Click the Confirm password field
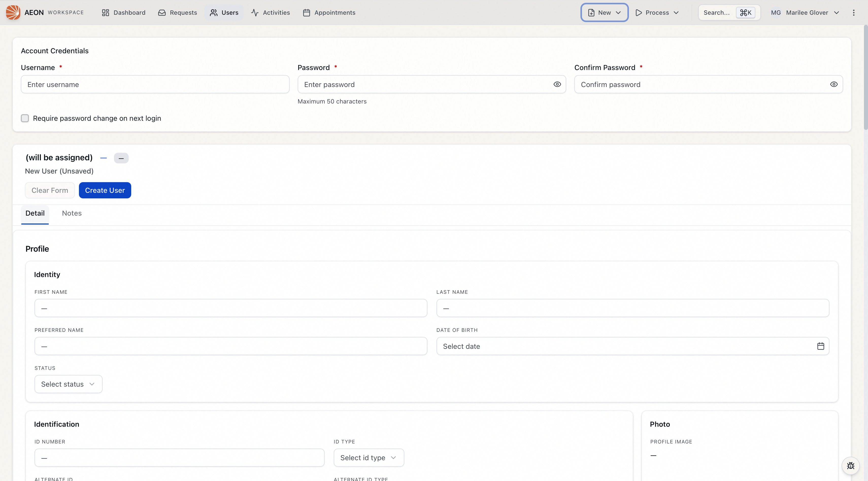The image size is (868, 481). (708, 84)
